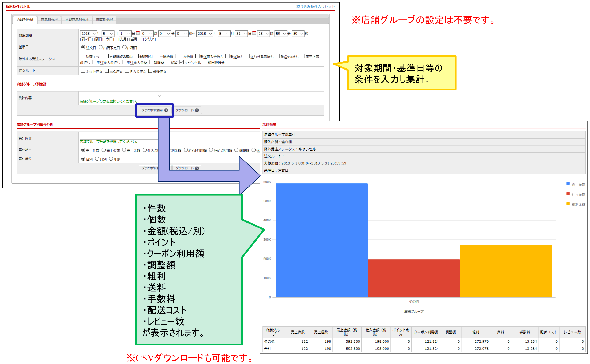
Task: Click the [先月] quick date link
Action: click(123, 39)
